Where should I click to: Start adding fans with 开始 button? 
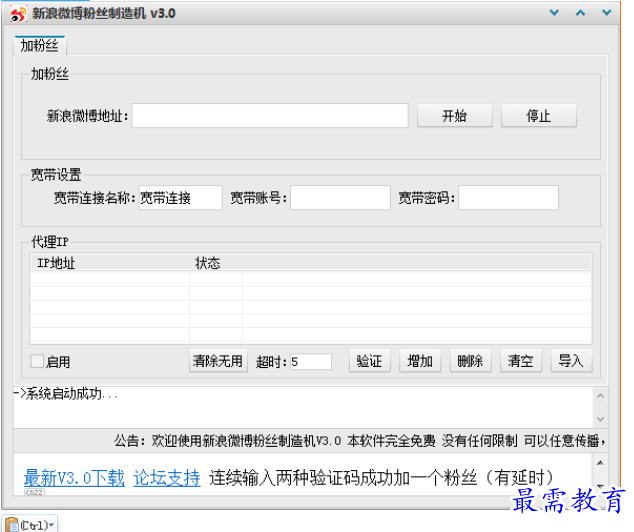pyautogui.click(x=454, y=116)
